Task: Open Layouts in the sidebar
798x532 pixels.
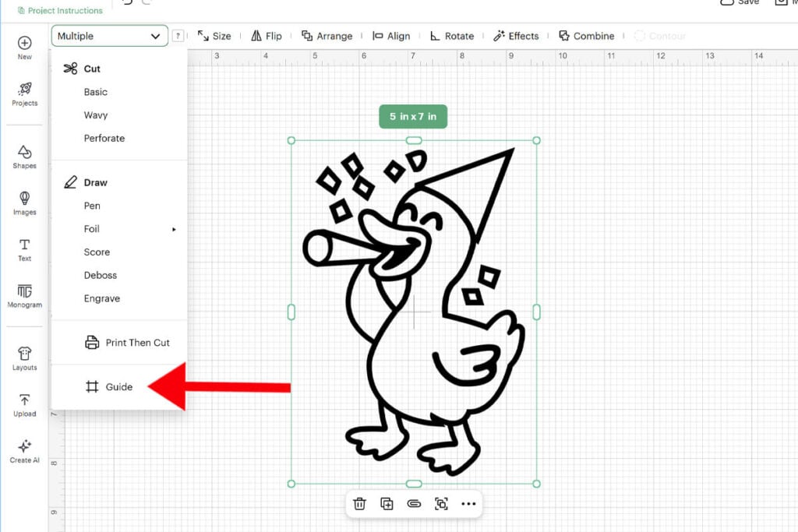Action: [x=24, y=358]
